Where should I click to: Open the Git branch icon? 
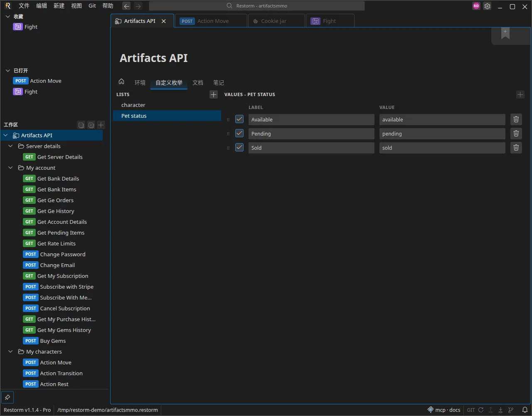[511, 410]
